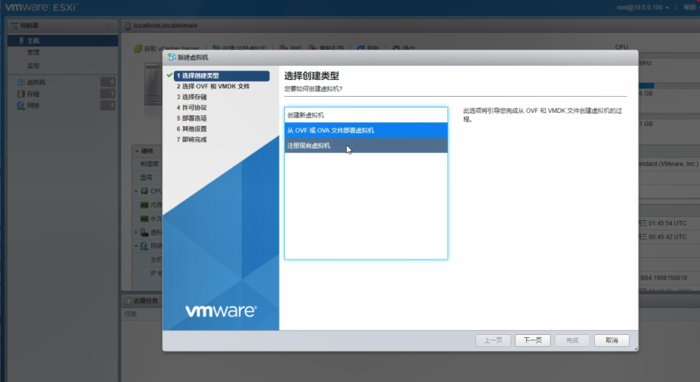Go to wizard step 5 部署选项
Viewport: 700px width, 382px height.
pyautogui.click(x=192, y=118)
